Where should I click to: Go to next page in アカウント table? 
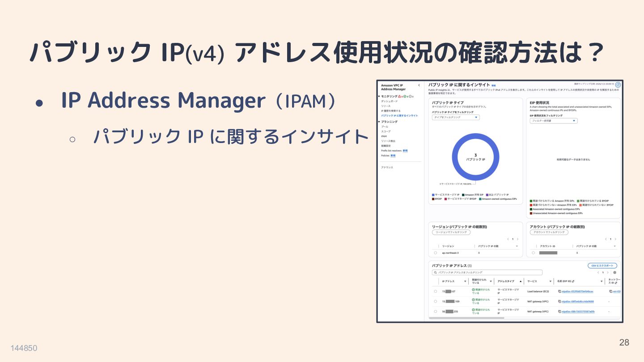pyautogui.click(x=616, y=239)
